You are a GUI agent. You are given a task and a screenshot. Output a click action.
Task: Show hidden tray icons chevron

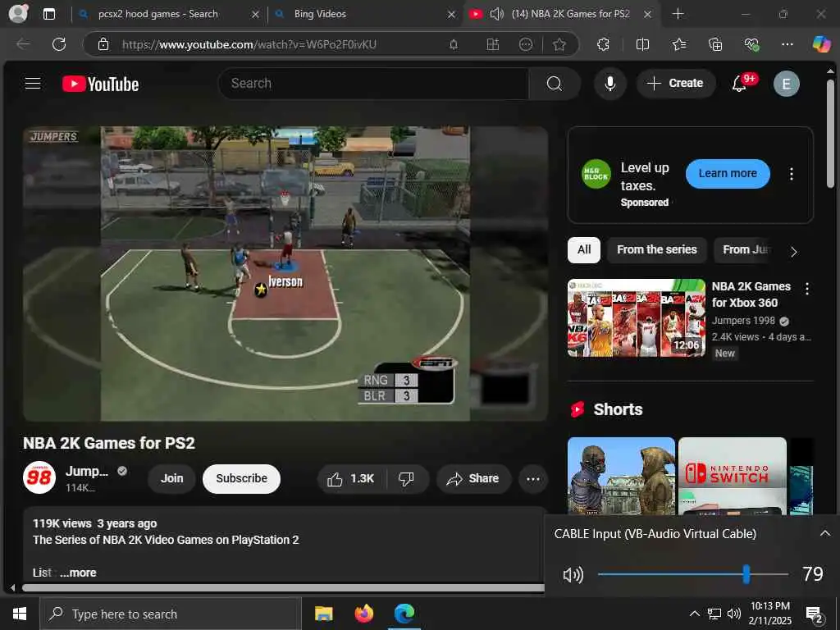coord(694,614)
